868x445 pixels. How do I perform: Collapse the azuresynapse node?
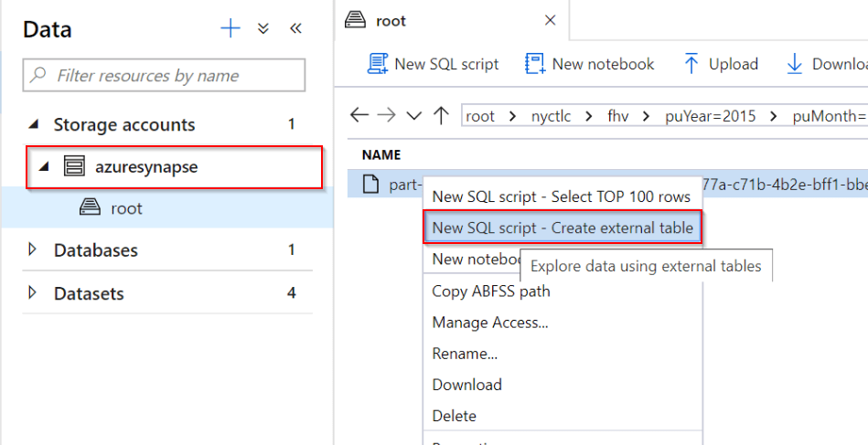coord(44,166)
